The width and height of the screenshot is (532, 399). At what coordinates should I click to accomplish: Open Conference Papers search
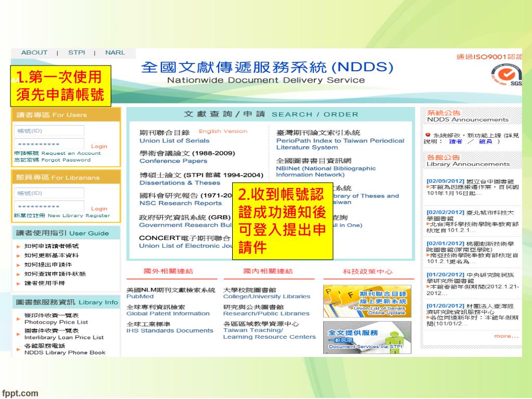tap(174, 161)
